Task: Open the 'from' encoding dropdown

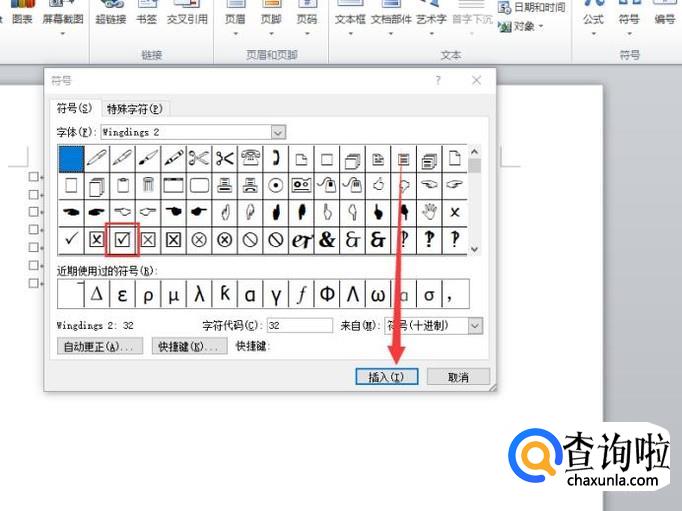Action: coord(475,326)
